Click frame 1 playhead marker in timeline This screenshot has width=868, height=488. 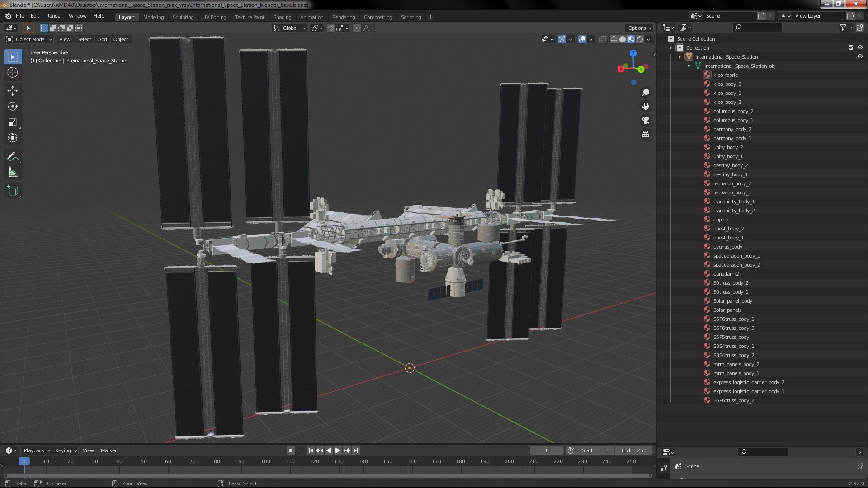24,461
